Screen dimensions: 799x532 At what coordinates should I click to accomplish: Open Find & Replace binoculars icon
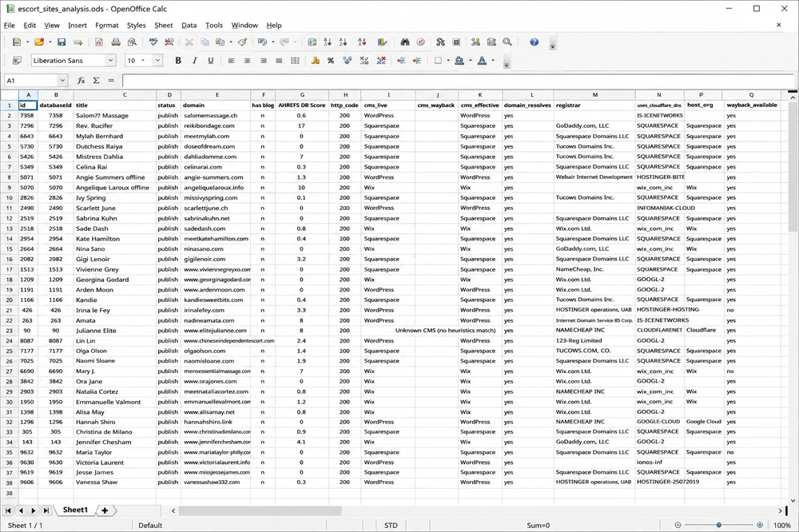(405, 42)
